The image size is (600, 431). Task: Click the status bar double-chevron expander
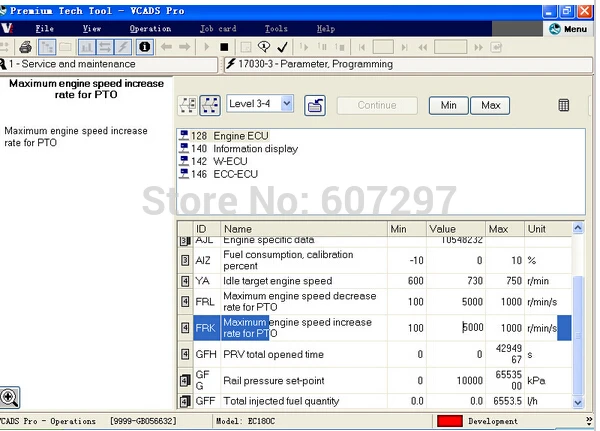[589, 421]
